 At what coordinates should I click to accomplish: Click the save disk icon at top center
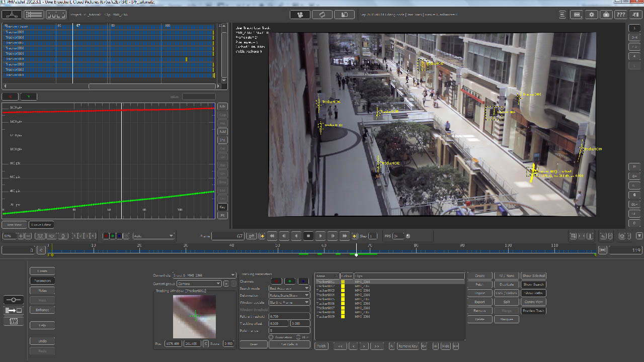345,15
